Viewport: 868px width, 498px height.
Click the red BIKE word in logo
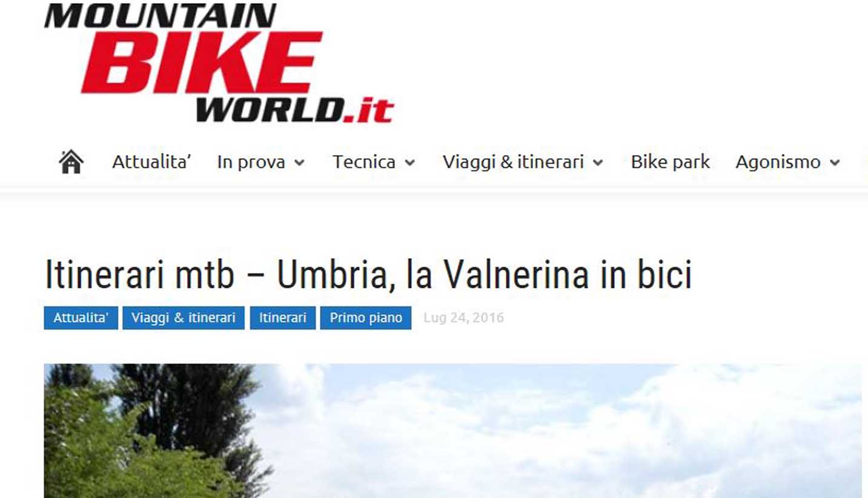pos(202,62)
